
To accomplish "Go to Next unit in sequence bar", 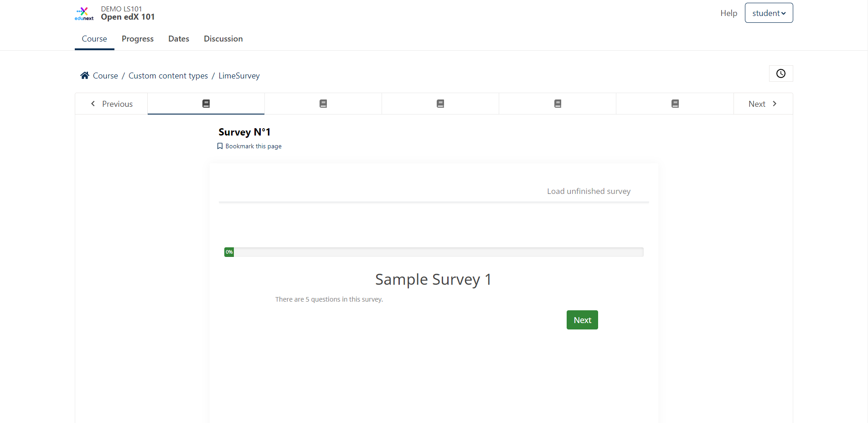I will pyautogui.click(x=763, y=104).
